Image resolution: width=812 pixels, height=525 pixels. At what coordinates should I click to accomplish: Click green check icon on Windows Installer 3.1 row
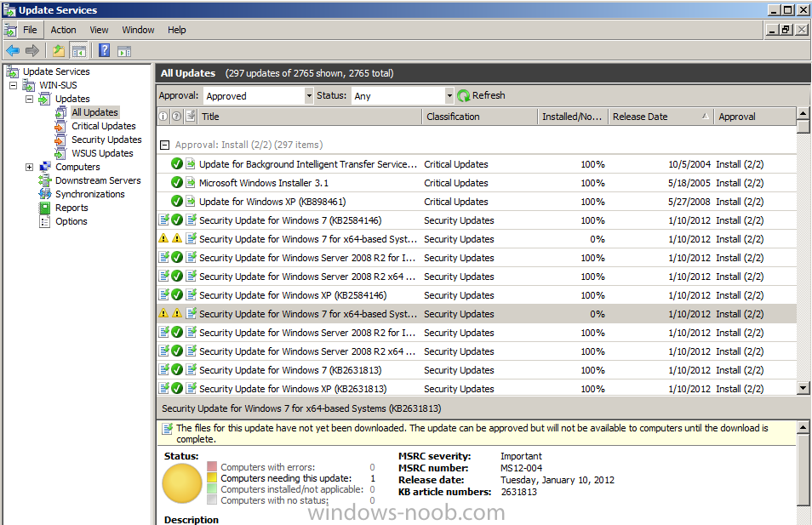pos(176,182)
